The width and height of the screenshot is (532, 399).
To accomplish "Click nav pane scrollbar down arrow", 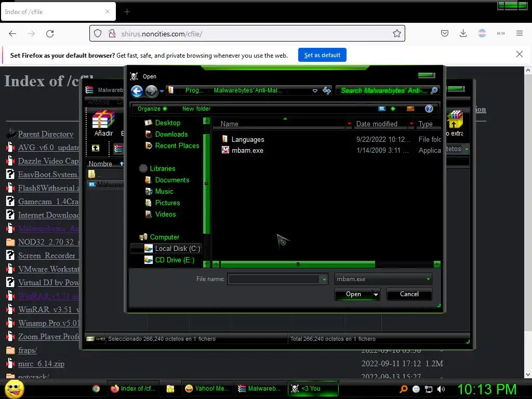I will click(206, 263).
